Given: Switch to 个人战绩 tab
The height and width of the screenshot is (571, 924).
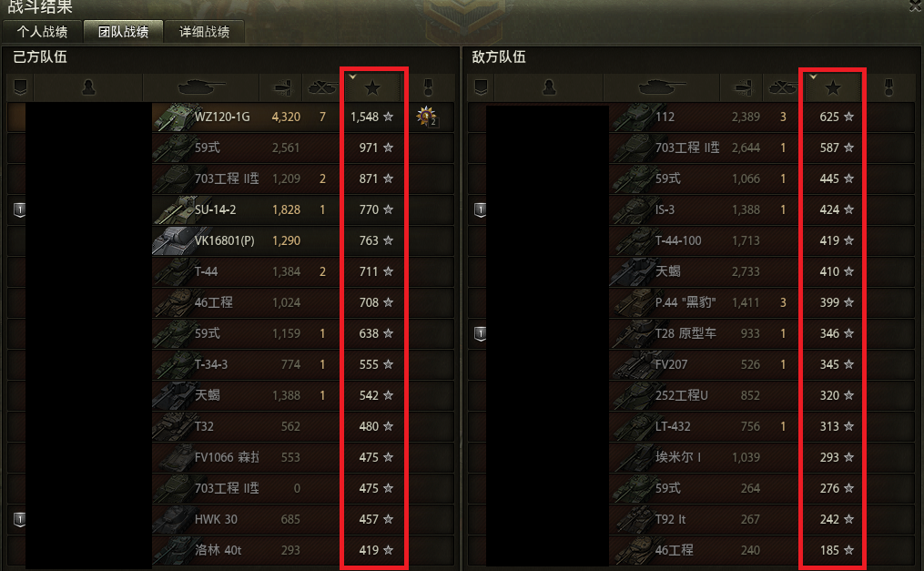Looking at the screenshot, I should pyautogui.click(x=42, y=32).
